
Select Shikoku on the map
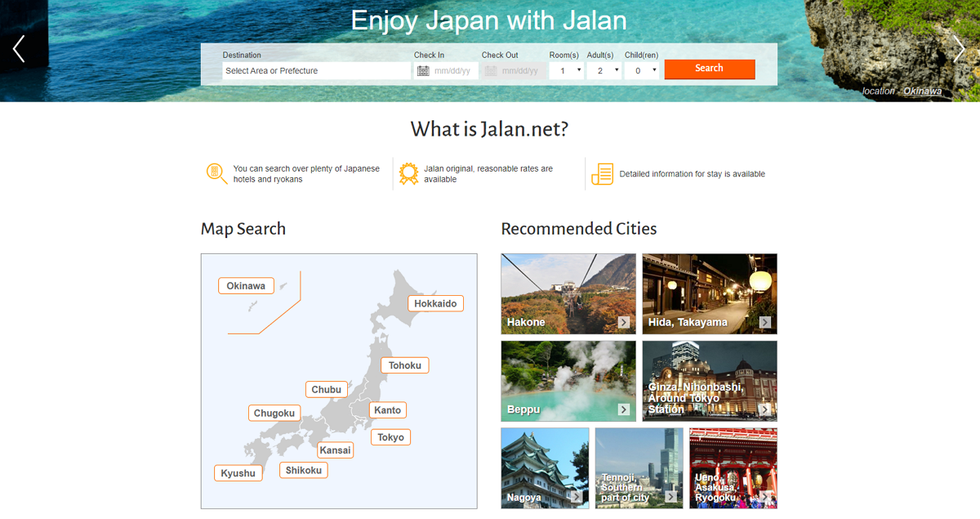tap(304, 470)
